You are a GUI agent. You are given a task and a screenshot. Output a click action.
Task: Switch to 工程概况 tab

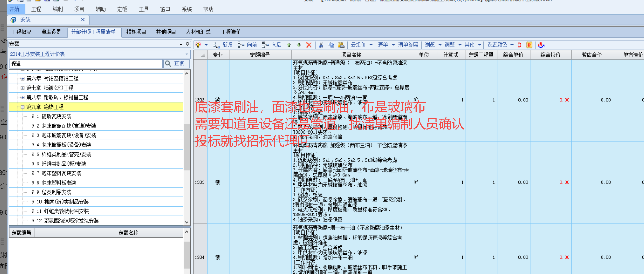click(x=21, y=32)
